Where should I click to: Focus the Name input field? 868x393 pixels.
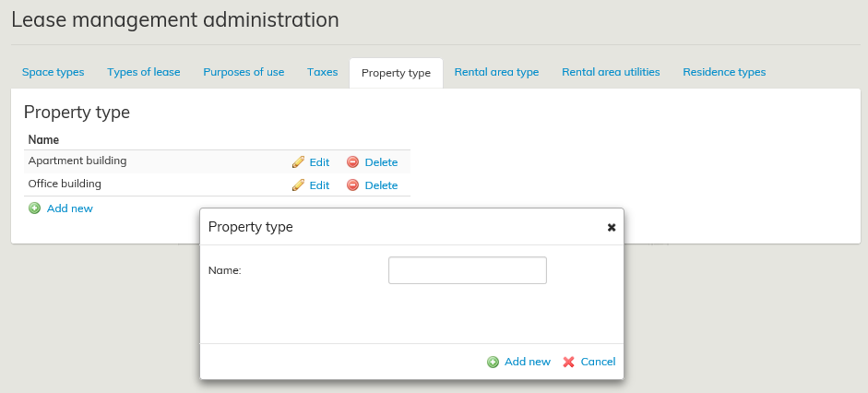point(468,270)
